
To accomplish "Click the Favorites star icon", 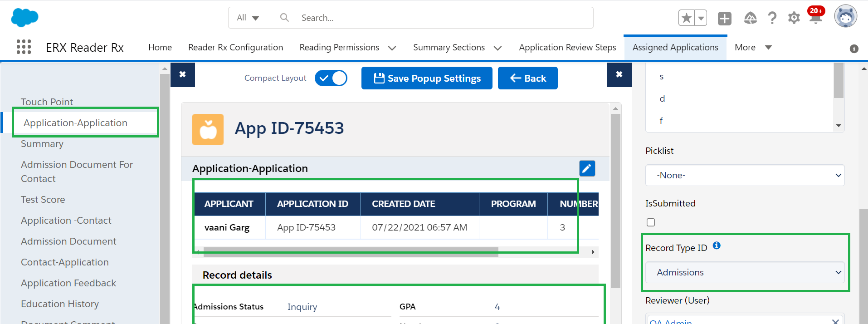I will pos(687,18).
